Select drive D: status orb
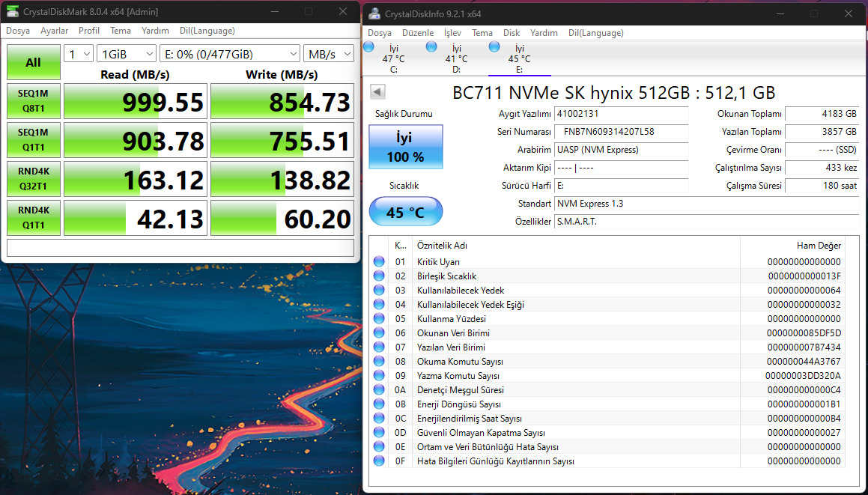 (431, 47)
